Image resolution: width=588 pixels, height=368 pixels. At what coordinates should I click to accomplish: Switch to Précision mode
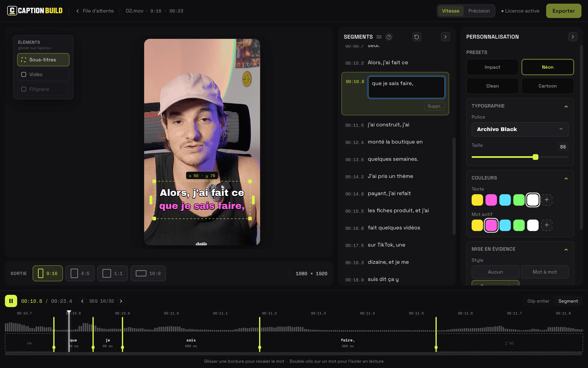479,11
